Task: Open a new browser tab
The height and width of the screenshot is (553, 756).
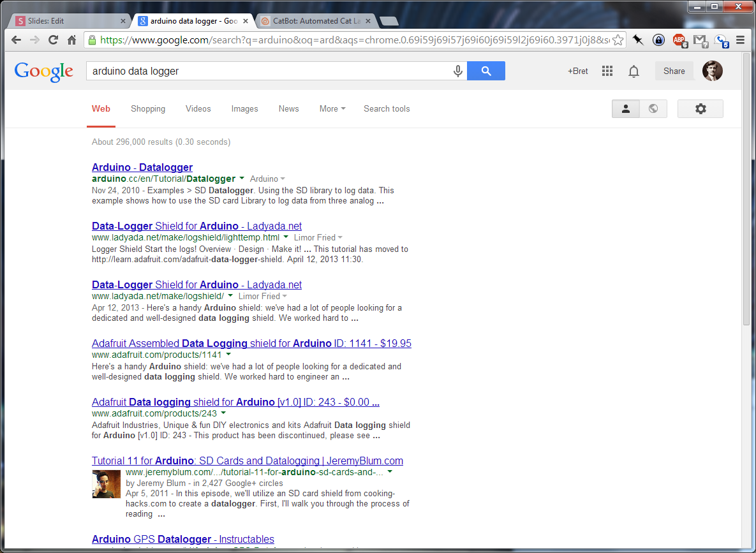Action: pyautogui.click(x=389, y=21)
